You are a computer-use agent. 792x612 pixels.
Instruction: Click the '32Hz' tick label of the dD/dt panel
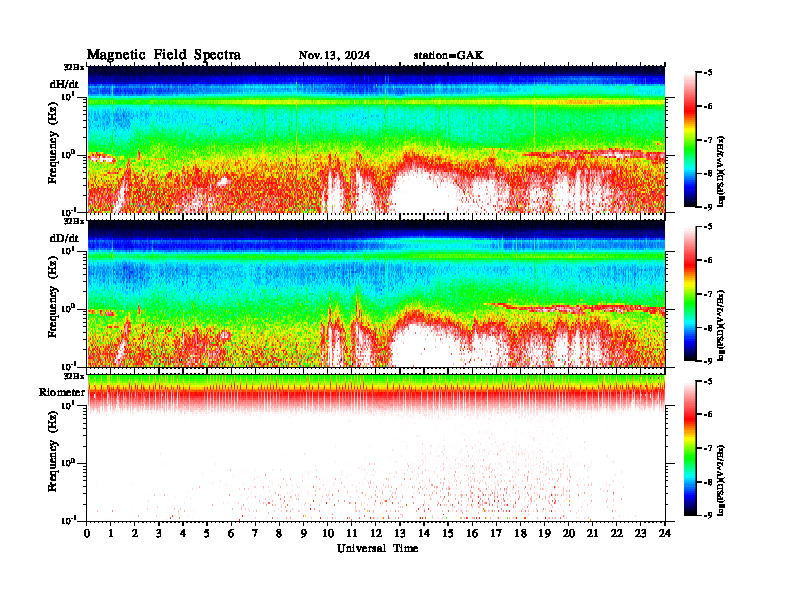click(74, 221)
